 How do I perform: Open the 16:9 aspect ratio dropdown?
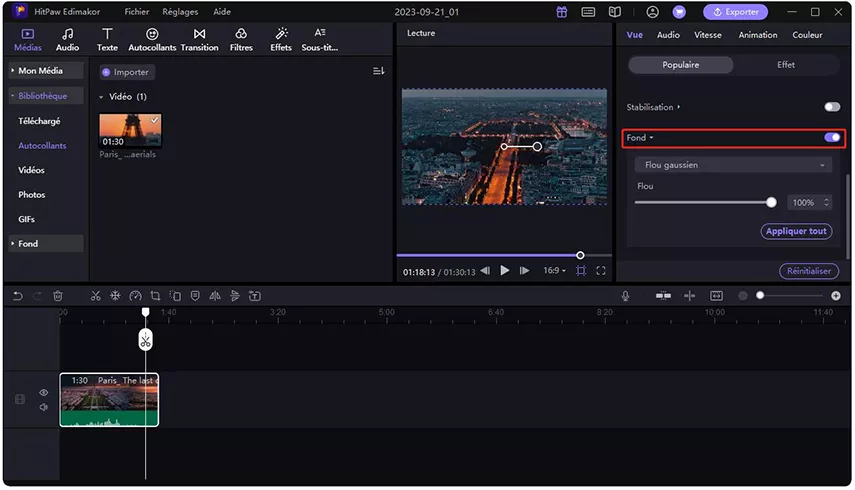(x=554, y=271)
